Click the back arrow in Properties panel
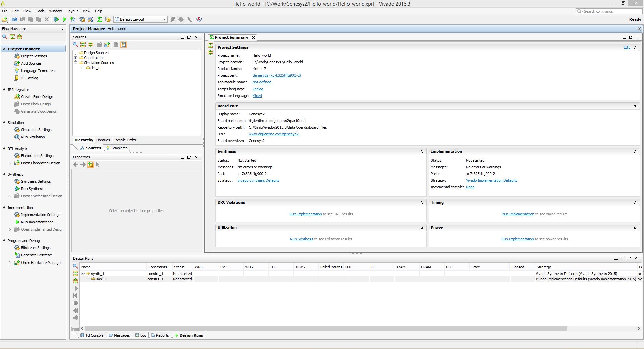 click(x=76, y=165)
